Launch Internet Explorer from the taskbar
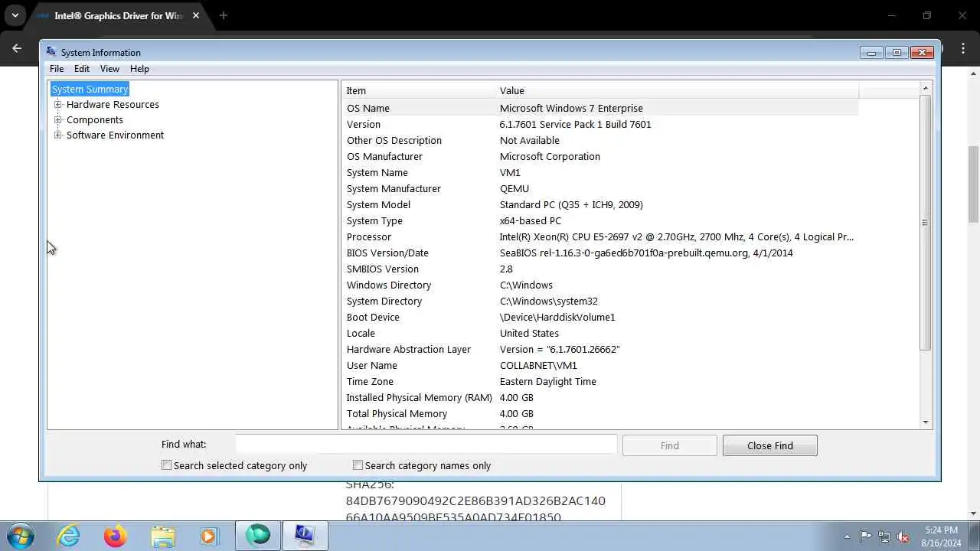The image size is (980, 551). [69, 536]
